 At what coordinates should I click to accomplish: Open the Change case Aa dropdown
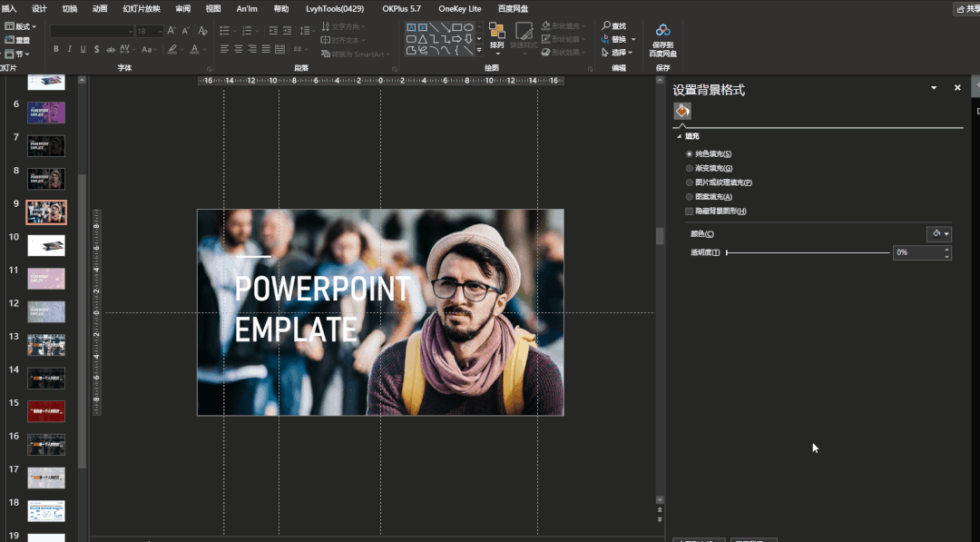coord(150,49)
